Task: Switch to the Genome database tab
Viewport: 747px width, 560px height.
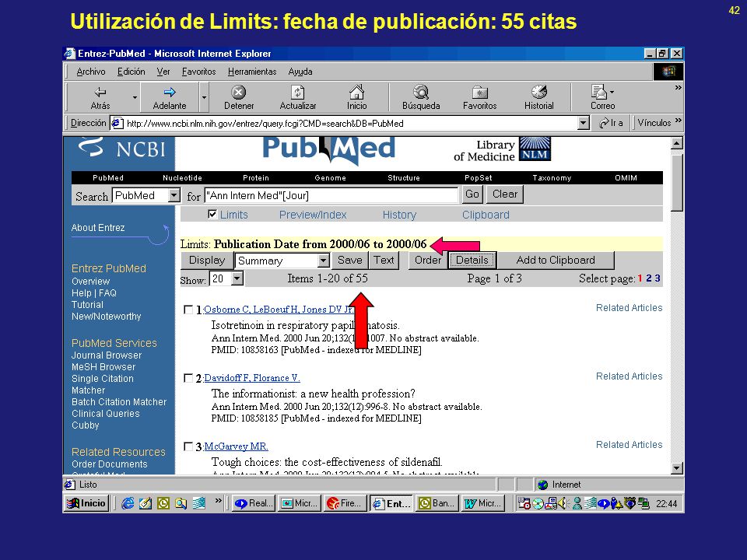Action: click(x=330, y=177)
